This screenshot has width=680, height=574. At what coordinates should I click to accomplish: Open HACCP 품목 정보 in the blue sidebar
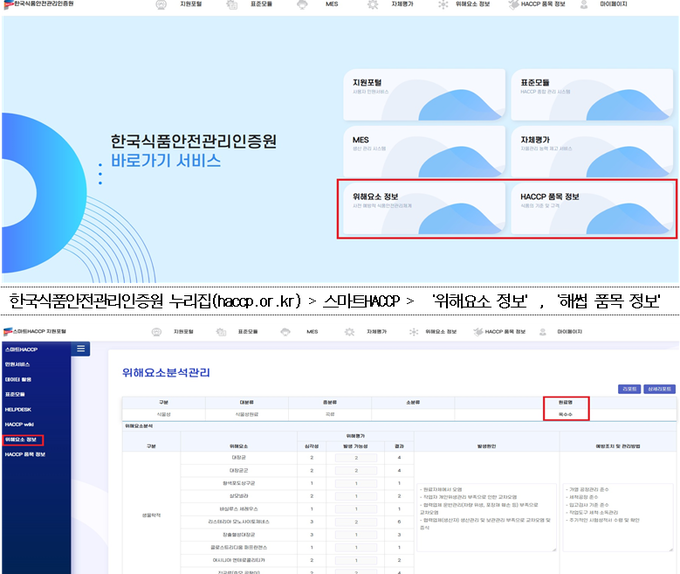(x=25, y=454)
